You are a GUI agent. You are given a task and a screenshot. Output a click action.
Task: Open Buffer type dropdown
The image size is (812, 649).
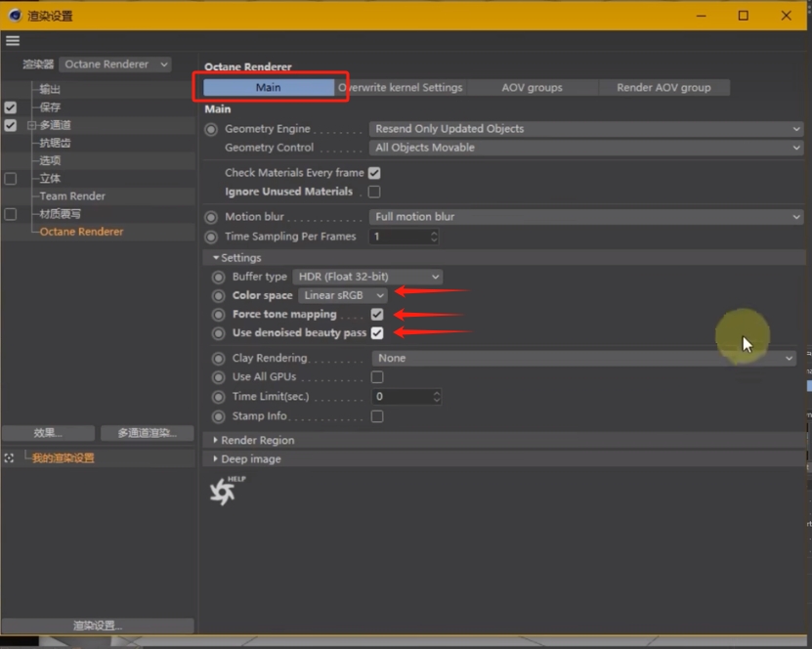(367, 278)
